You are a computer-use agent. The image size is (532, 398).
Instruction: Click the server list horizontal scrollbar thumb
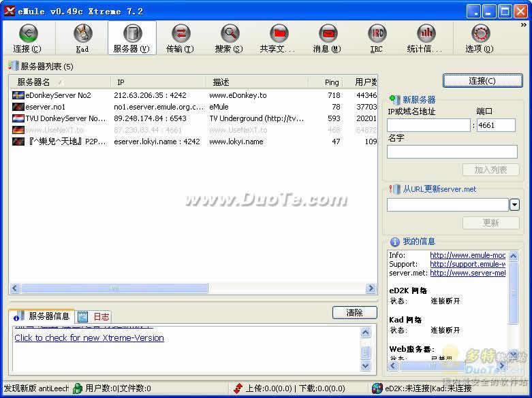tap(114, 288)
